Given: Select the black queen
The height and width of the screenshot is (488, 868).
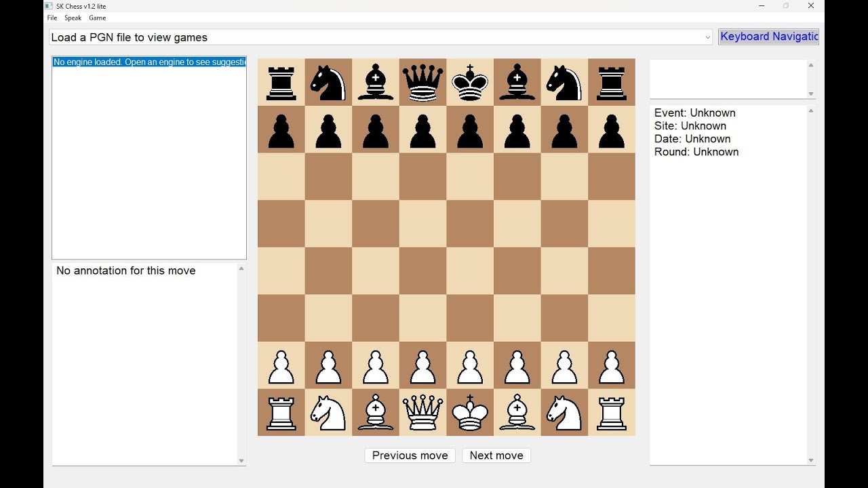Looking at the screenshot, I should pyautogui.click(x=423, y=82).
